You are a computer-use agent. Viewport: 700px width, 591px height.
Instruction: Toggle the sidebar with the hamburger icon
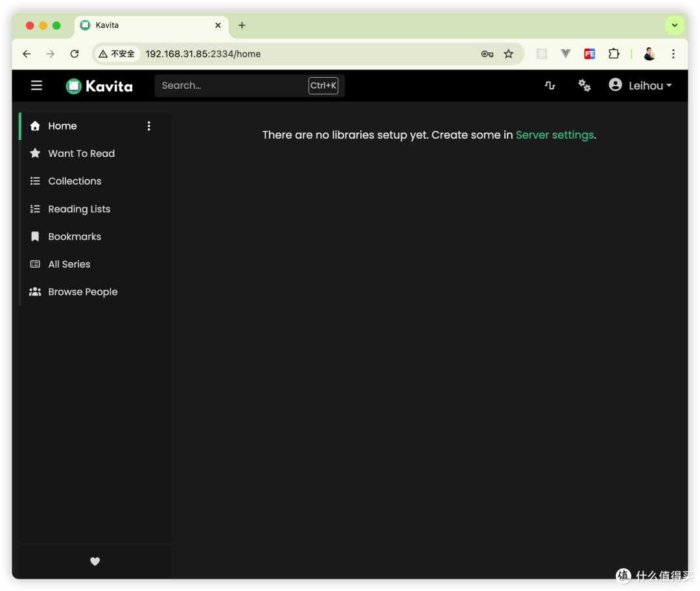(x=36, y=86)
